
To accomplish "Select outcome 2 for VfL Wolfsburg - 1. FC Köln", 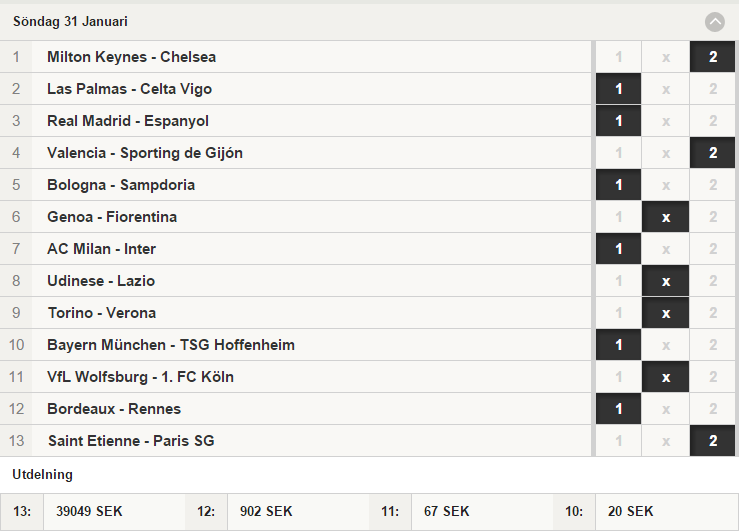I will [x=713, y=377].
